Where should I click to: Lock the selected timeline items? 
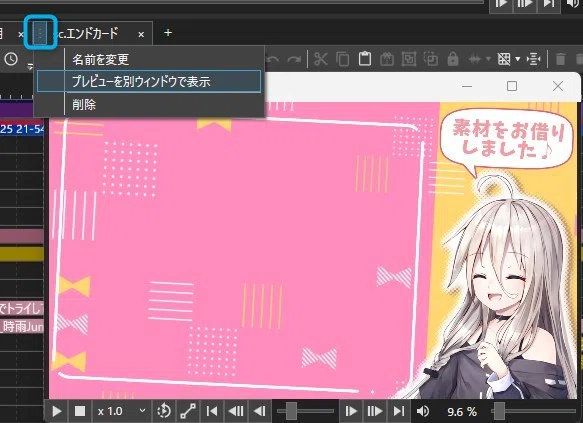452,59
